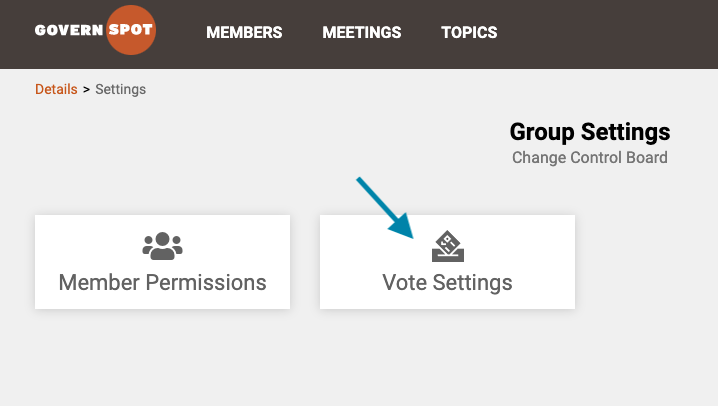Click the Member Permissions people icon
The image size is (718, 406).
click(162, 246)
